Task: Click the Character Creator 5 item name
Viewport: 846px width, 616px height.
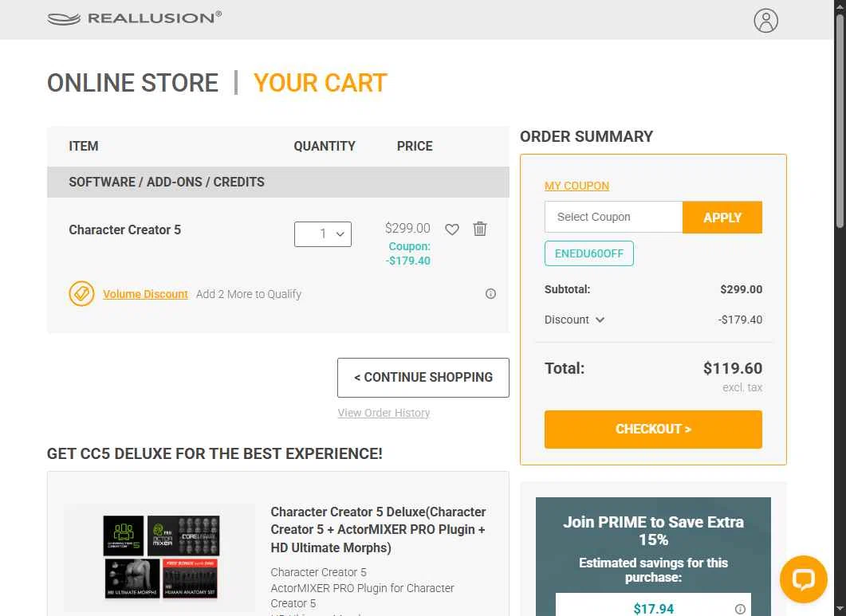Action: click(x=124, y=230)
